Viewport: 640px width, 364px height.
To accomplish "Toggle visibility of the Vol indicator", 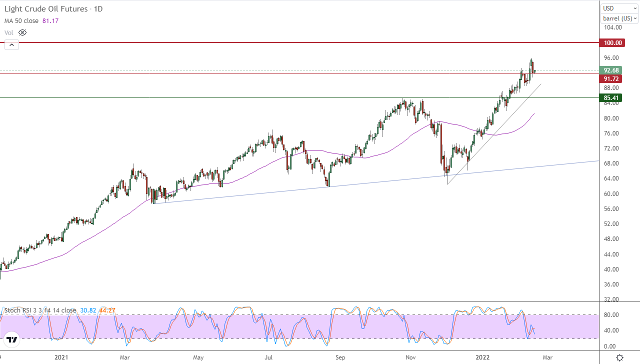I will point(22,32).
